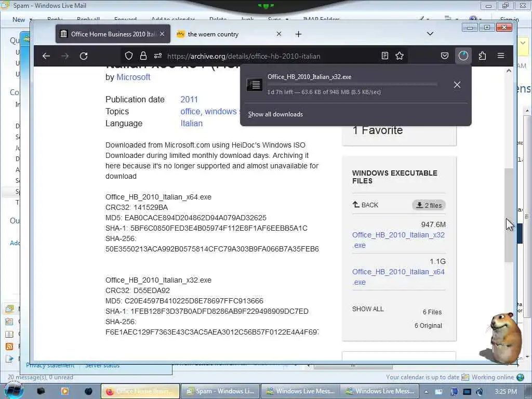Download the 2 files bundle
The width and height of the screenshot is (532, 399).
pyautogui.click(x=429, y=205)
